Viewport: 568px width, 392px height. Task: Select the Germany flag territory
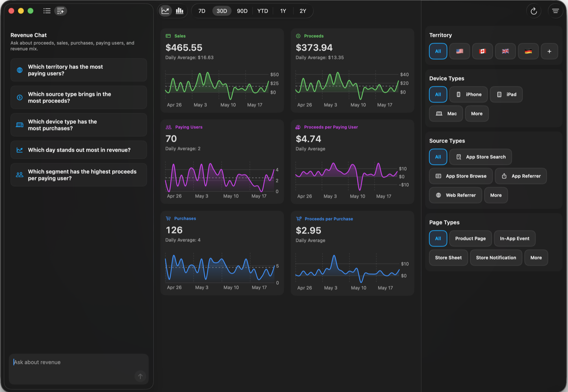click(x=528, y=51)
